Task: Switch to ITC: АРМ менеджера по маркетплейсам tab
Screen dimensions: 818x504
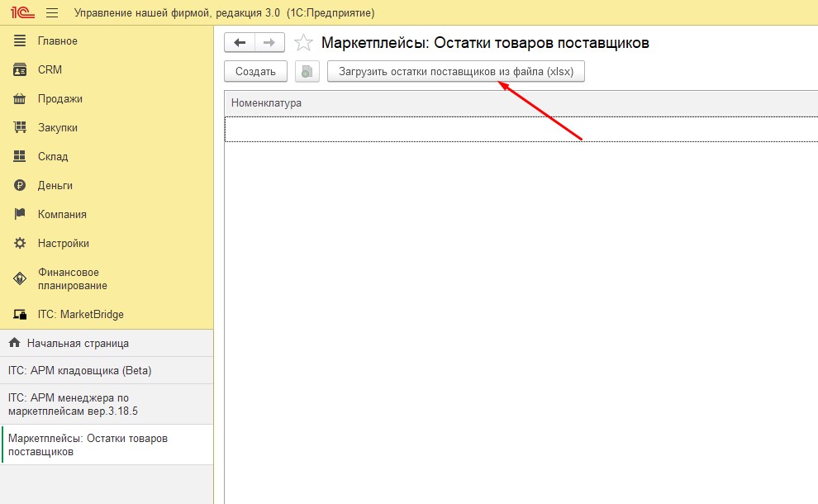Action: click(x=107, y=404)
